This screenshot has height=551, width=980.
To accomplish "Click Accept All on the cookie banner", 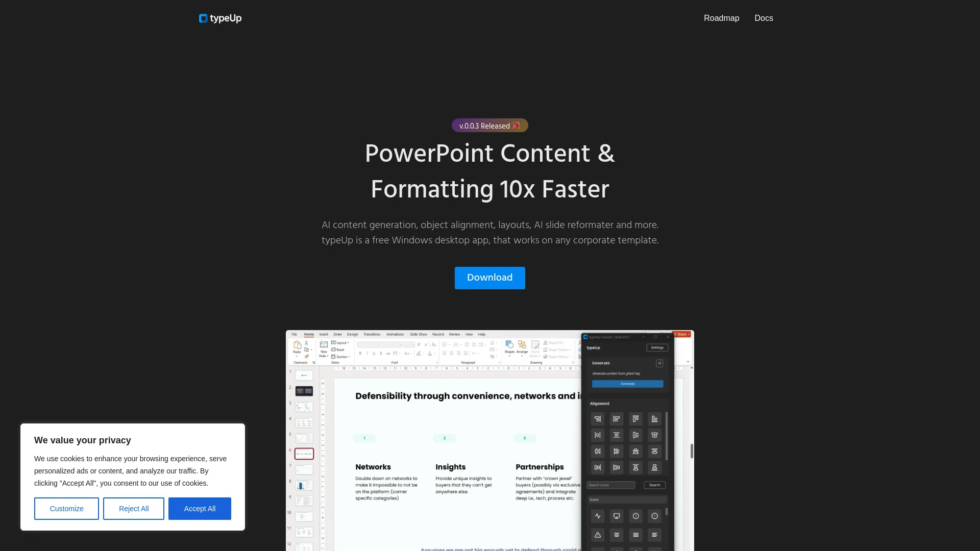I will [200, 509].
